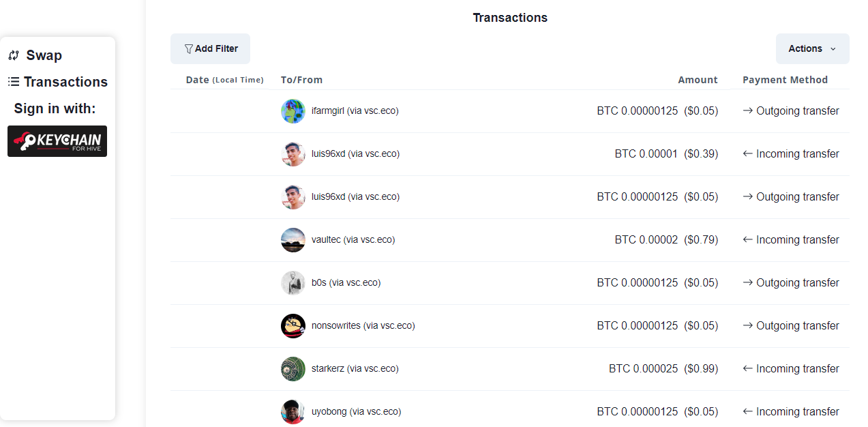
Task: Click b0s grayscale avatar image
Action: pyautogui.click(x=293, y=283)
